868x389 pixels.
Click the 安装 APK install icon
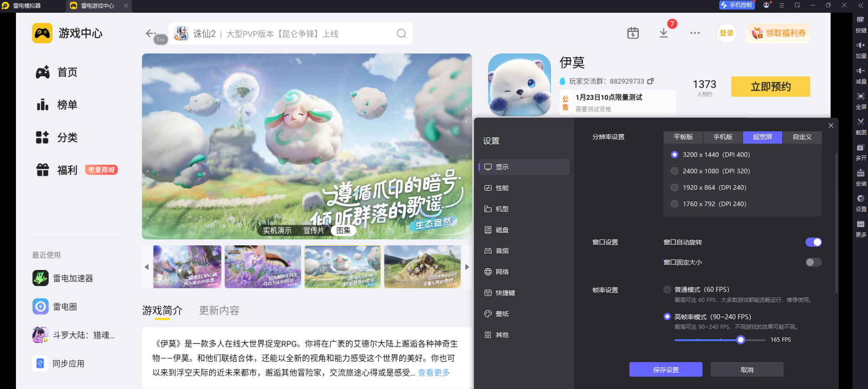click(x=860, y=173)
